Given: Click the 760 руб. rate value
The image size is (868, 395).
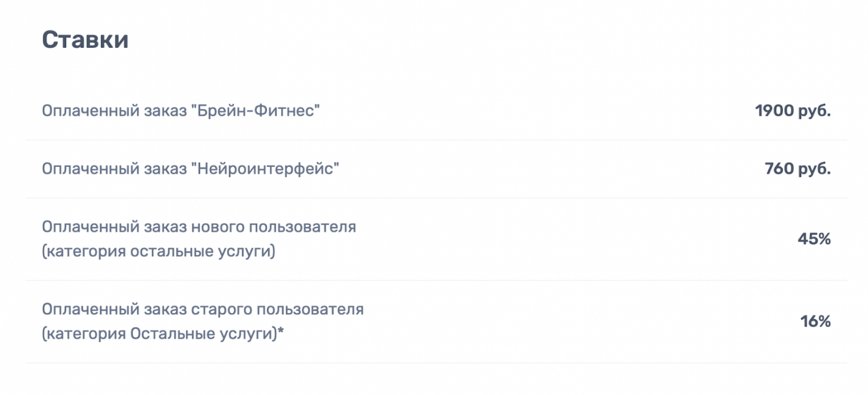Looking at the screenshot, I should [x=798, y=169].
